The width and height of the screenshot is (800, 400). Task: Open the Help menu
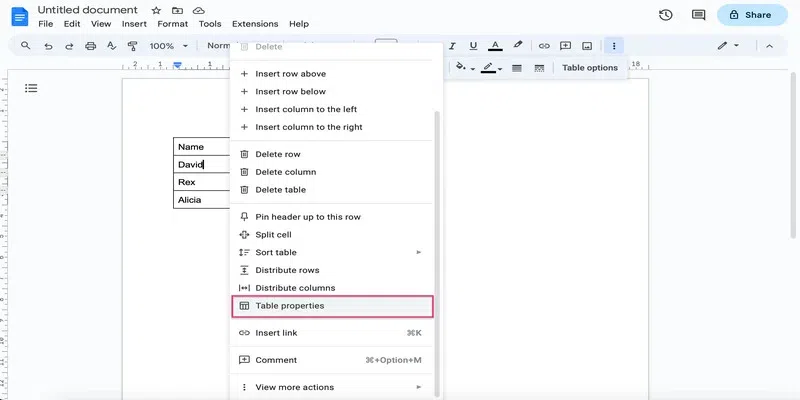pos(298,24)
